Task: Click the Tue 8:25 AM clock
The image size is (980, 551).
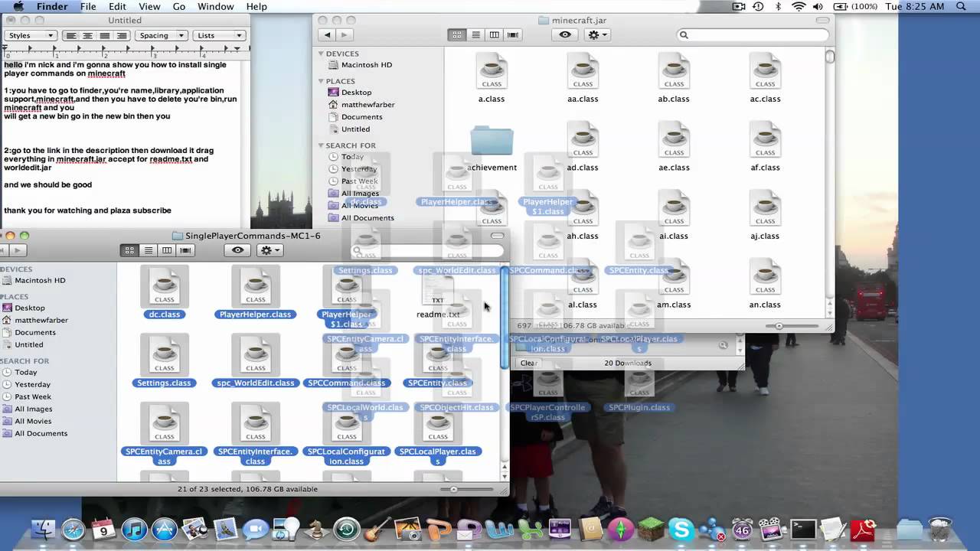Action: pyautogui.click(x=914, y=7)
